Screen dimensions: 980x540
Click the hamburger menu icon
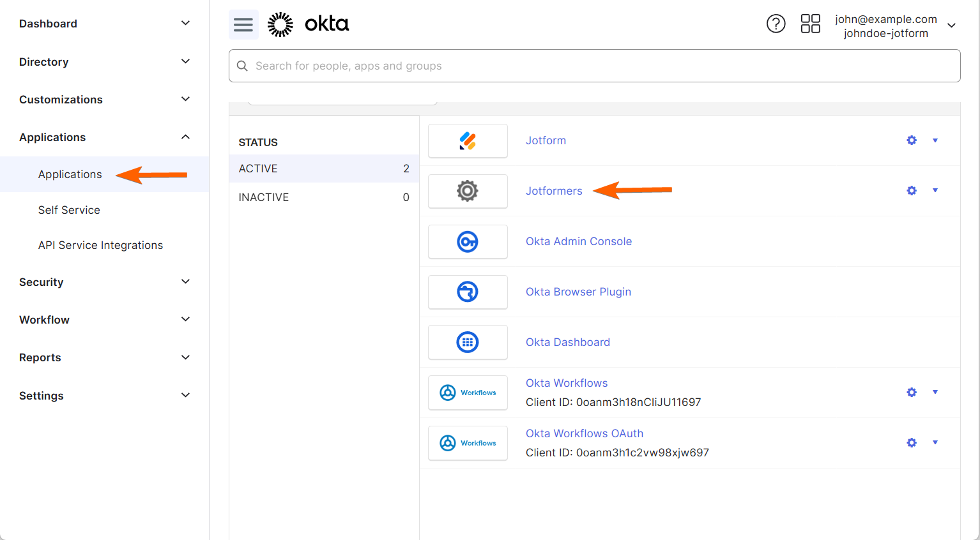point(243,25)
